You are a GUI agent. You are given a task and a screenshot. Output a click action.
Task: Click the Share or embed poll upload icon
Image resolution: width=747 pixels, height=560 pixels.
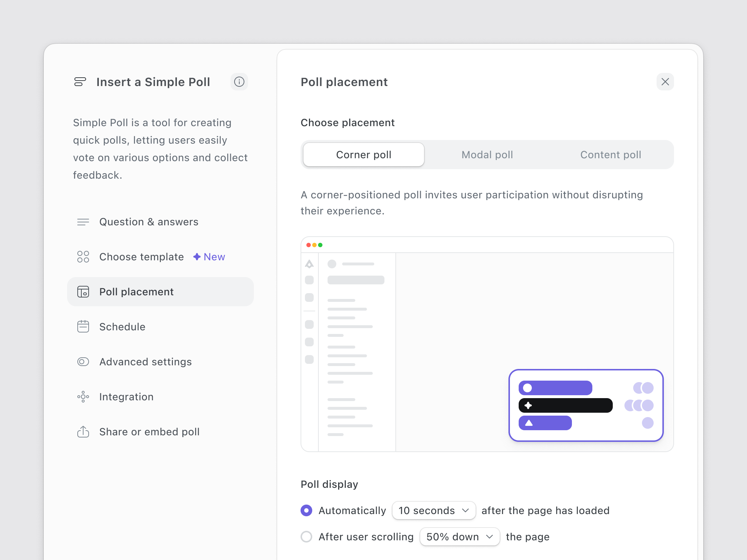click(83, 432)
